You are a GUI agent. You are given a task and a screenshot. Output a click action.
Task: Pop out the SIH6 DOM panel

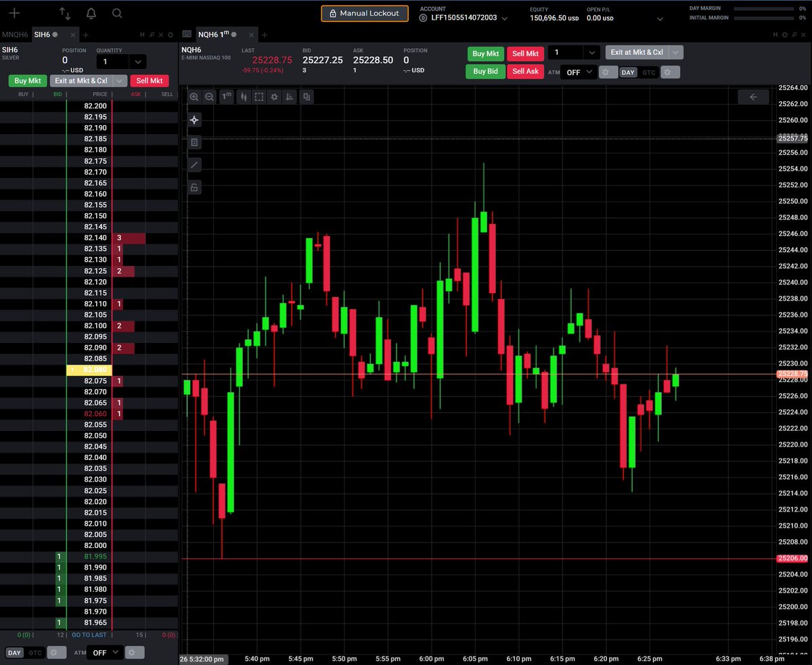(x=152, y=35)
